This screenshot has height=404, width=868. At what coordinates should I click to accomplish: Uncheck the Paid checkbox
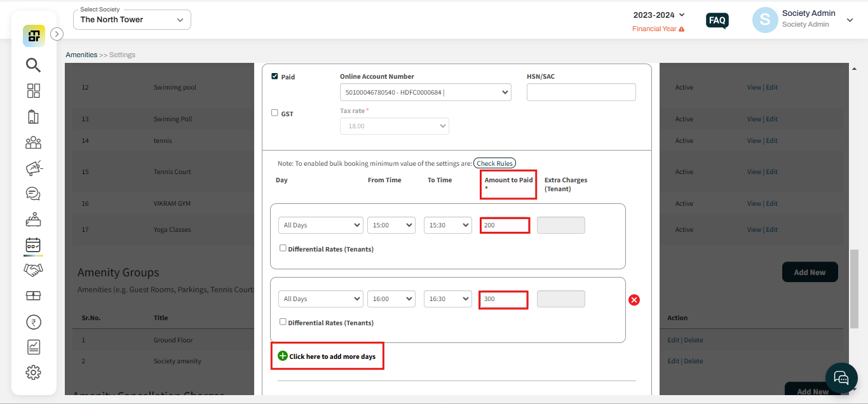275,76
